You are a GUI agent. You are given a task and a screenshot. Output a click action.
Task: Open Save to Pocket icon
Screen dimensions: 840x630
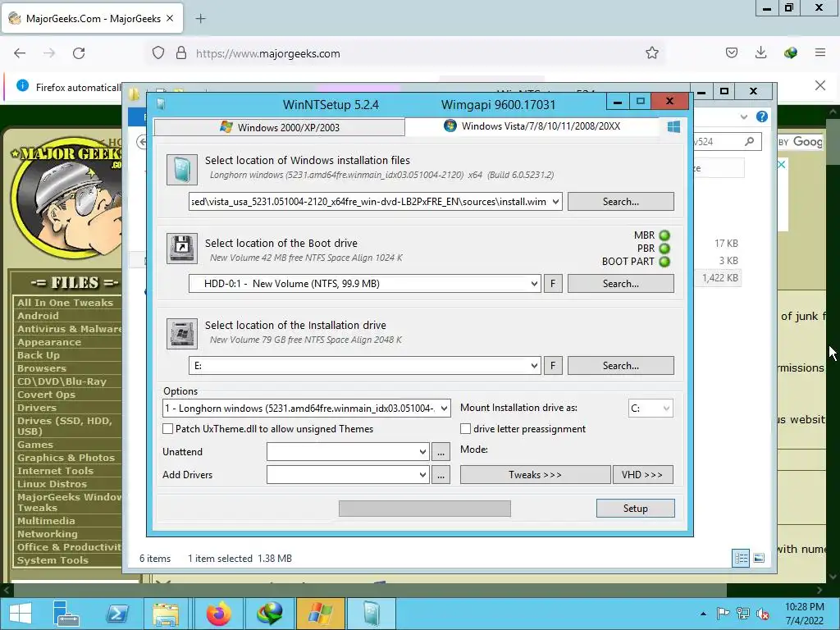[731, 52]
